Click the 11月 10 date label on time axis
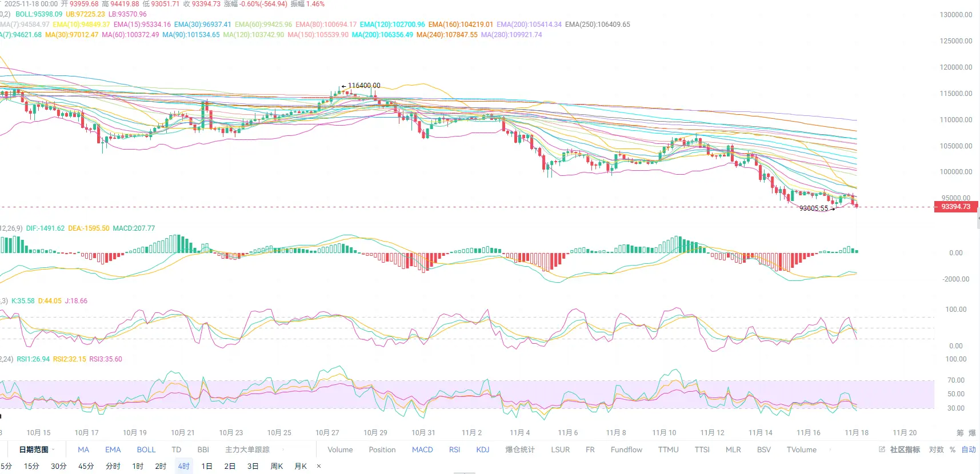This screenshot has height=474, width=980. pos(664,433)
